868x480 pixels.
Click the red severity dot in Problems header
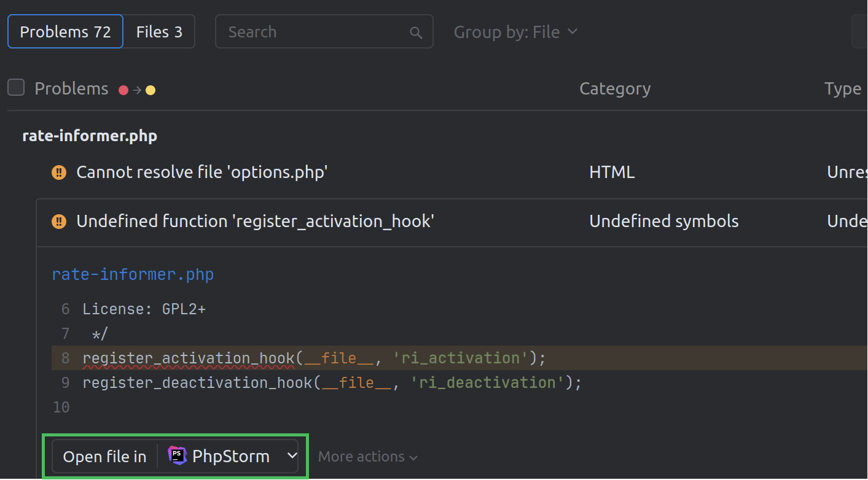tap(123, 89)
